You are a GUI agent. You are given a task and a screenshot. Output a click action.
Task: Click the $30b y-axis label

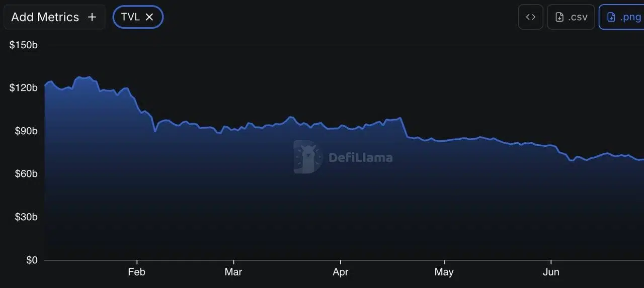[x=26, y=217]
